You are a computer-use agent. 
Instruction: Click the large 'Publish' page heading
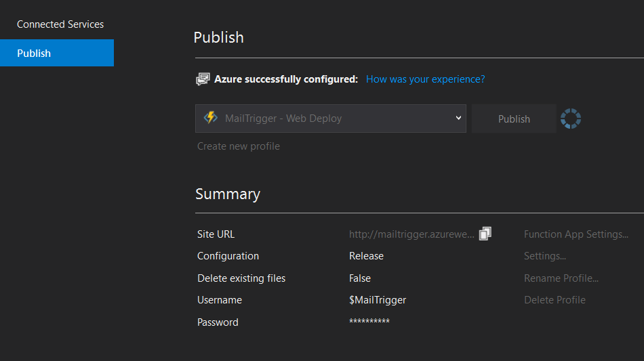(218, 37)
